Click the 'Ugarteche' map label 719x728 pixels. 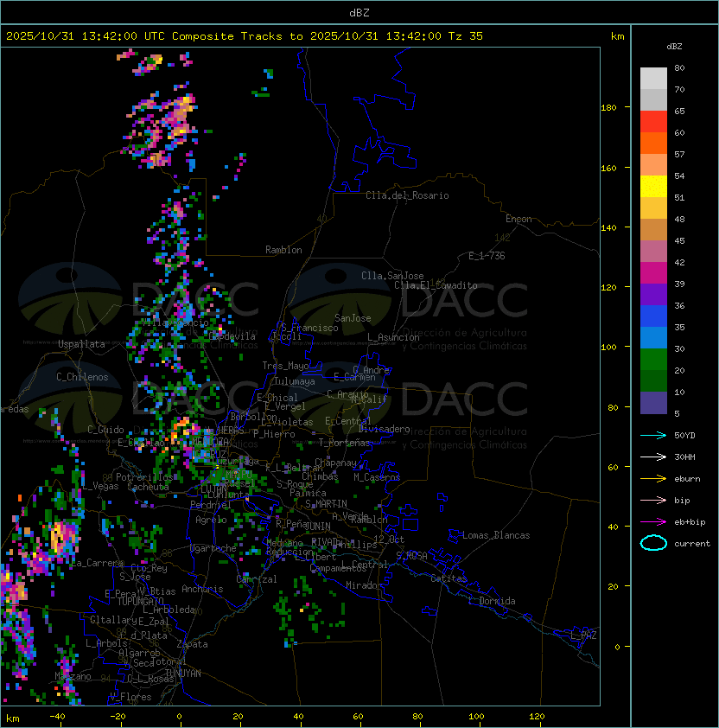point(213,548)
